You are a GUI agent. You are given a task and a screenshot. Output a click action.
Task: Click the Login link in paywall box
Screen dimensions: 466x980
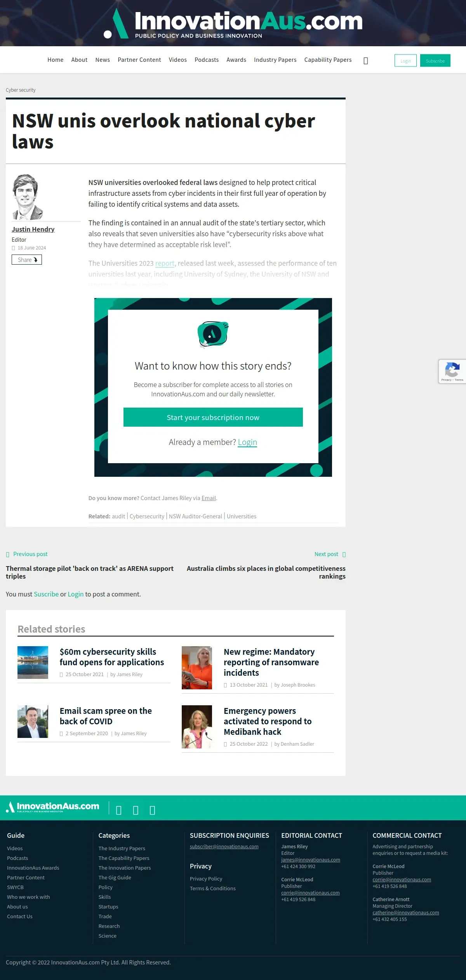pos(247,442)
